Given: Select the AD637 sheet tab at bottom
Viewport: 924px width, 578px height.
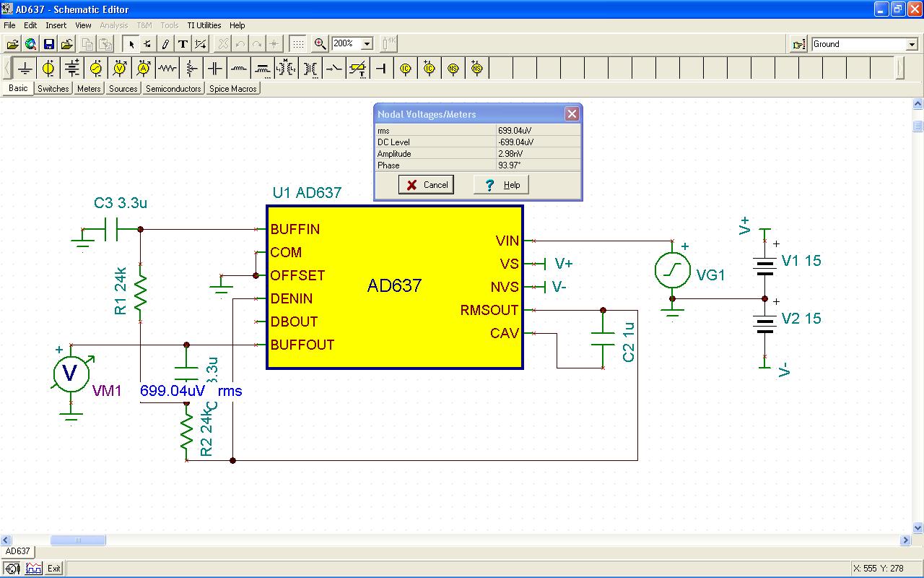Looking at the screenshot, I should click(18, 551).
